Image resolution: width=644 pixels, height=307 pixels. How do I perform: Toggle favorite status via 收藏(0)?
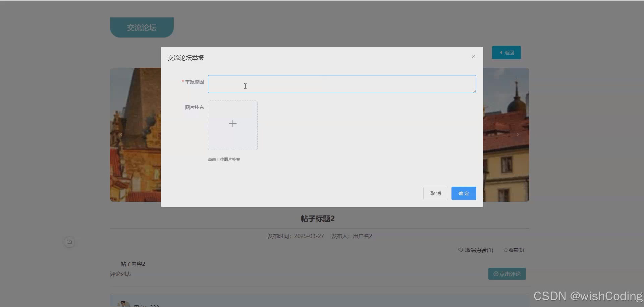[x=516, y=250]
